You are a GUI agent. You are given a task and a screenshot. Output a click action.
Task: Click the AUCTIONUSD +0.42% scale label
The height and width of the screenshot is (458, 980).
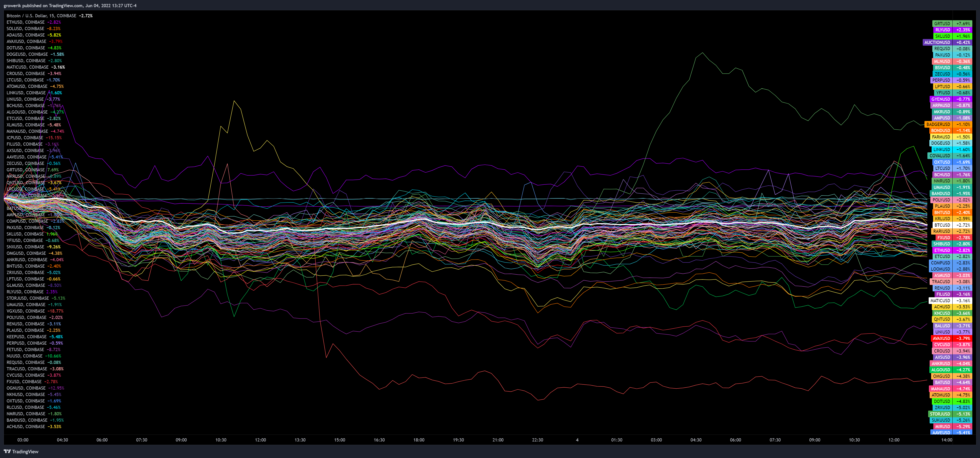pos(948,42)
